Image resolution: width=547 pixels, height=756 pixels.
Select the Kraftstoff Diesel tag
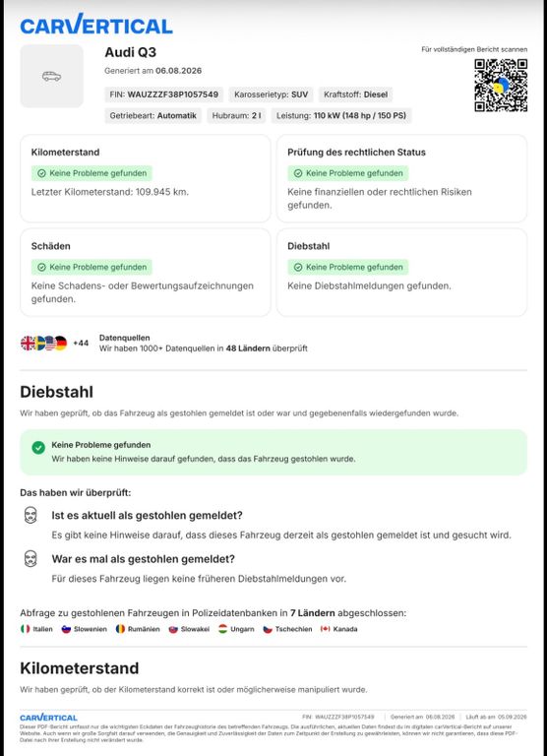[356, 94]
